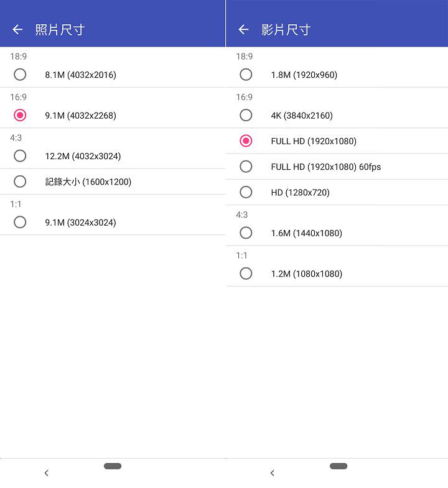
Task: Tap the home pill under the video size list
Action: pos(338,466)
